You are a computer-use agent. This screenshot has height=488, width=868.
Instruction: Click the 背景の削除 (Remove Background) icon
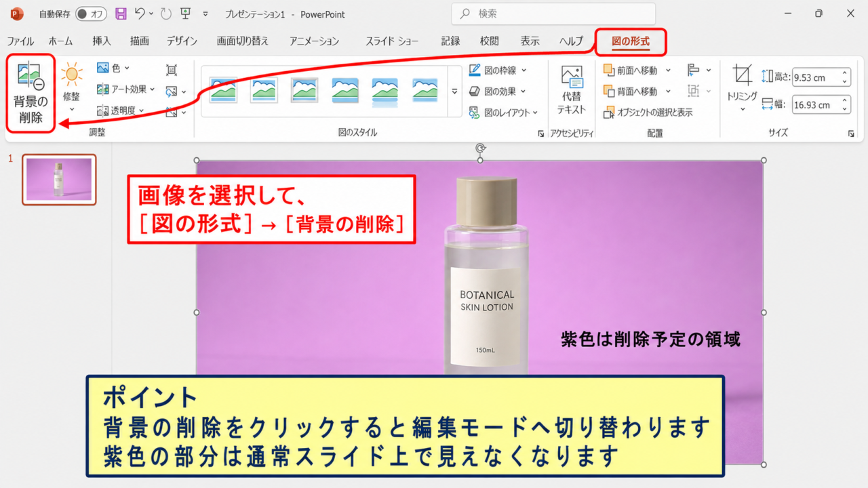31,77
